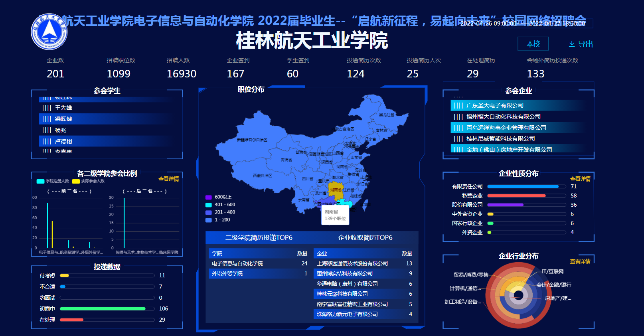Click the yellow 实际参会人数 legend marker
This screenshot has height=336, width=644.
[76, 181]
